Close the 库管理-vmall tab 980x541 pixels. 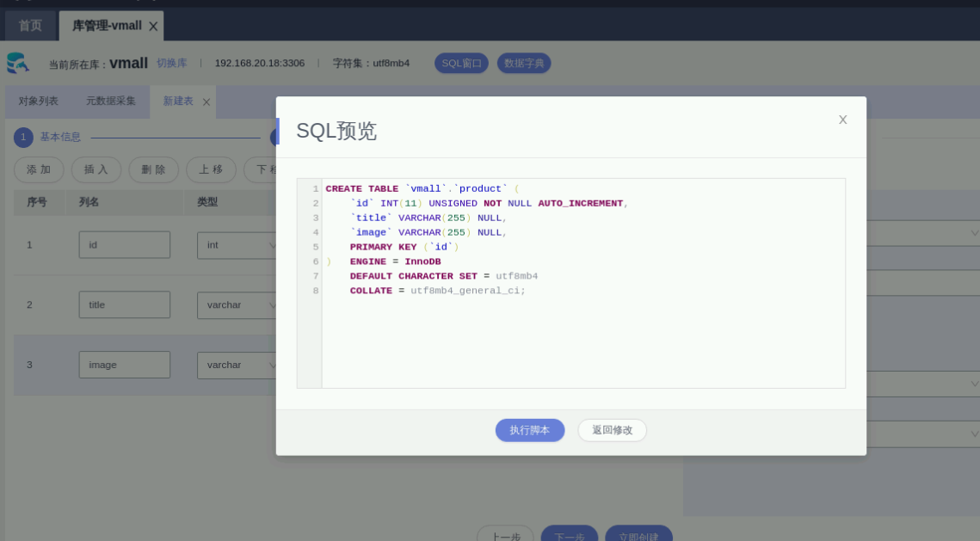click(x=153, y=27)
